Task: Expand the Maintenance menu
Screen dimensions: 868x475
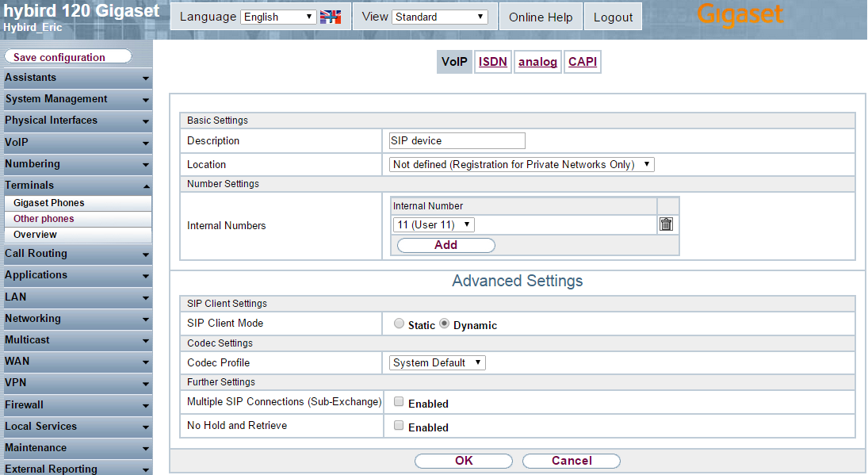Action: point(77,448)
